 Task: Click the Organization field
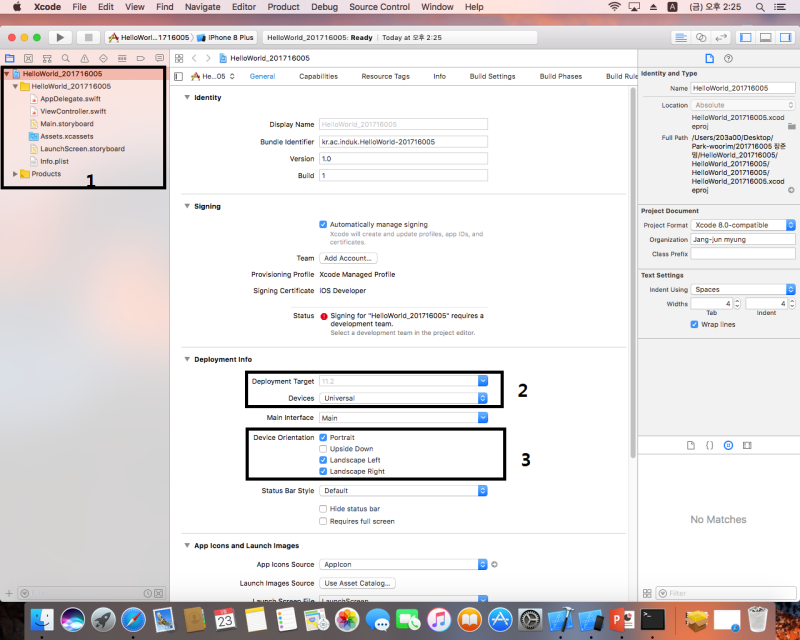[x=743, y=239]
